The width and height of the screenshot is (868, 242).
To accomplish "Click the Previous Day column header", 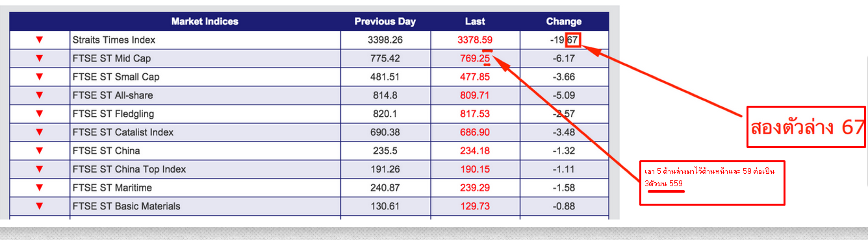I will 385,21.
